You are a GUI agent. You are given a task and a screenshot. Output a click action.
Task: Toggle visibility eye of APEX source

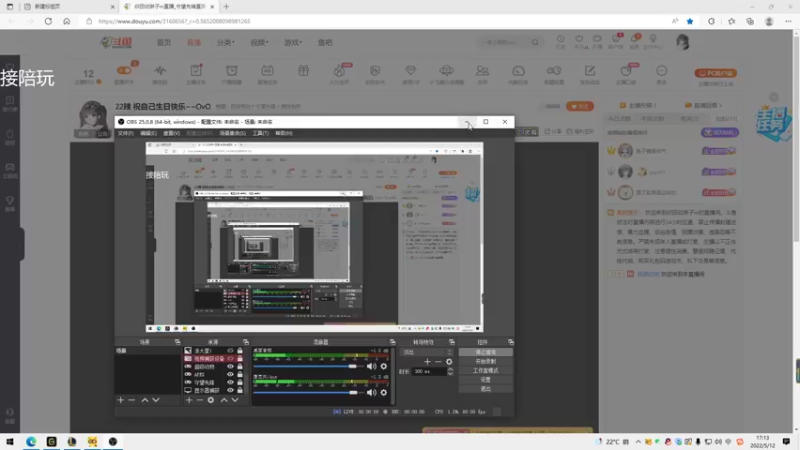pyautogui.click(x=230, y=374)
